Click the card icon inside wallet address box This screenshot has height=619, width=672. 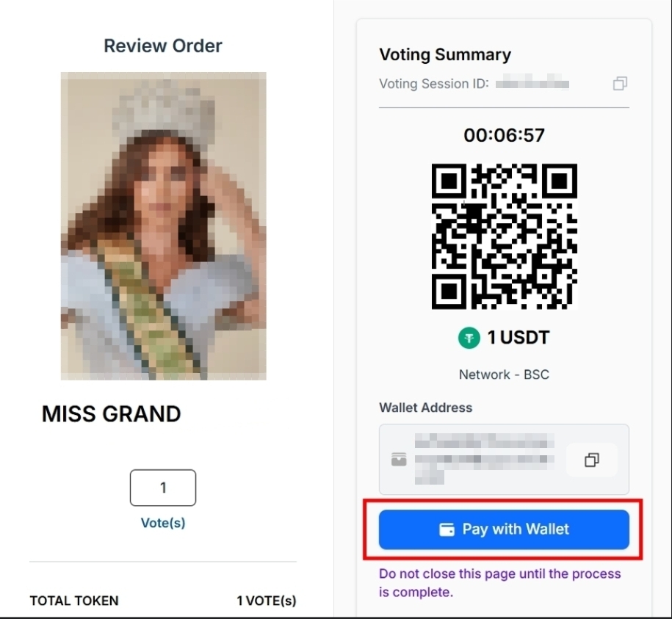pos(399,460)
